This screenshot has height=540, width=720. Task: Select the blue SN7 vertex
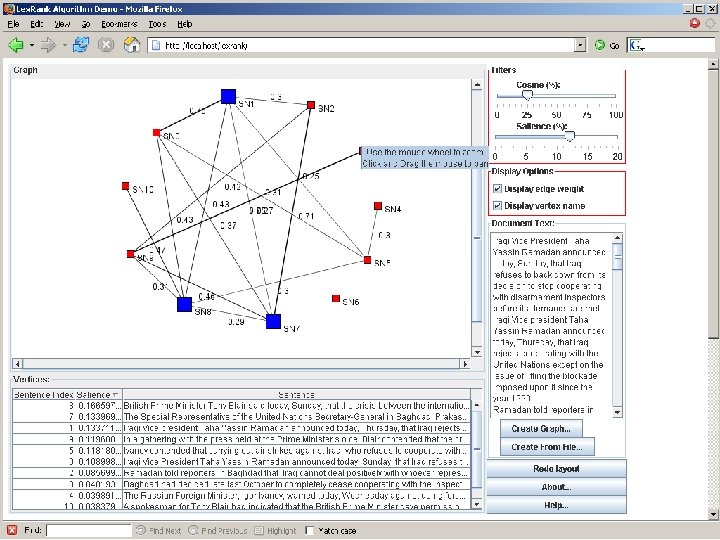(x=273, y=321)
